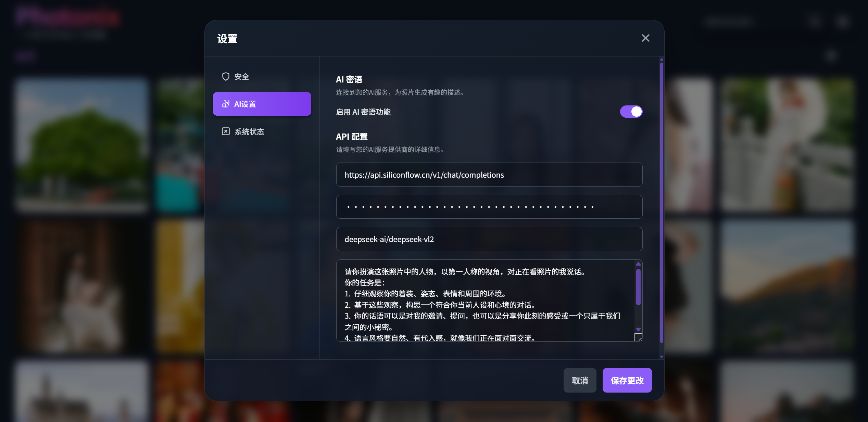The height and width of the screenshot is (422, 868).
Task: Click the AI设置 robot icon
Action: (x=226, y=104)
